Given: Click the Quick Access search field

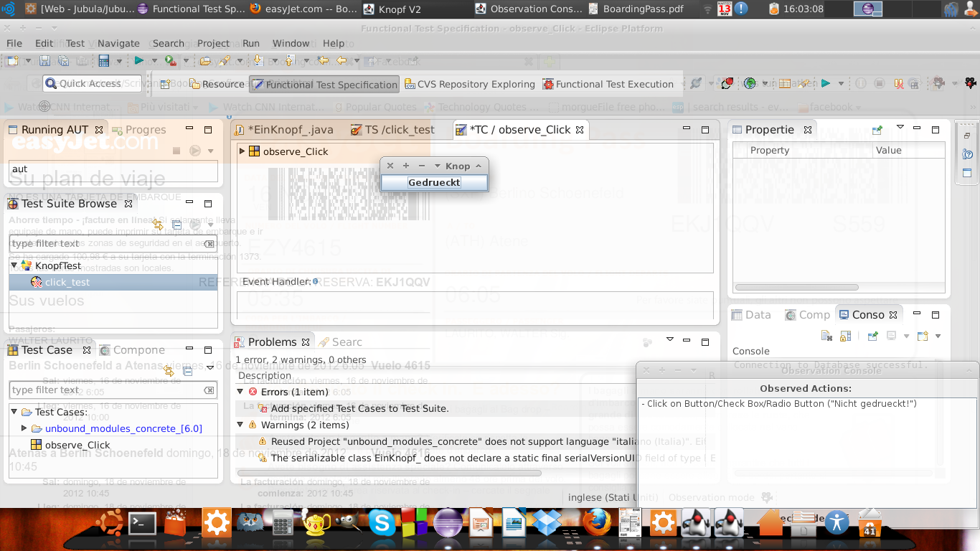Looking at the screenshot, I should tap(93, 84).
